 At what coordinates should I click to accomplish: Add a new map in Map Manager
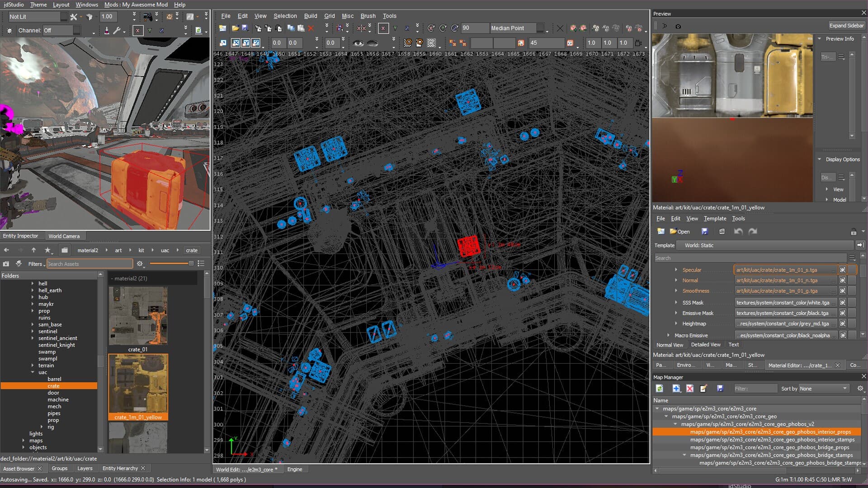676,388
